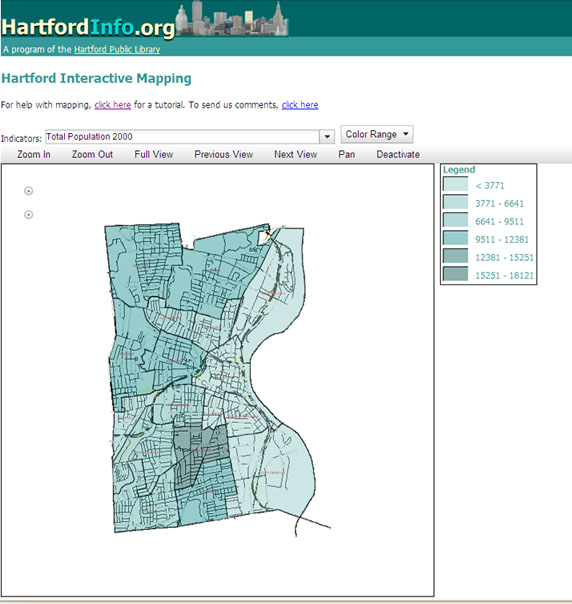Click the '12381 - 15251' legend swatch

(x=455, y=256)
